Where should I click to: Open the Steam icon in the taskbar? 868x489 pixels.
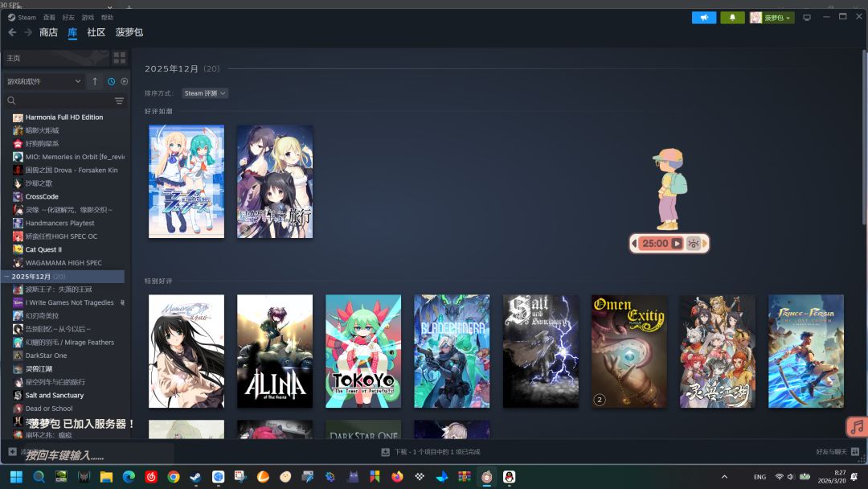tap(195, 477)
